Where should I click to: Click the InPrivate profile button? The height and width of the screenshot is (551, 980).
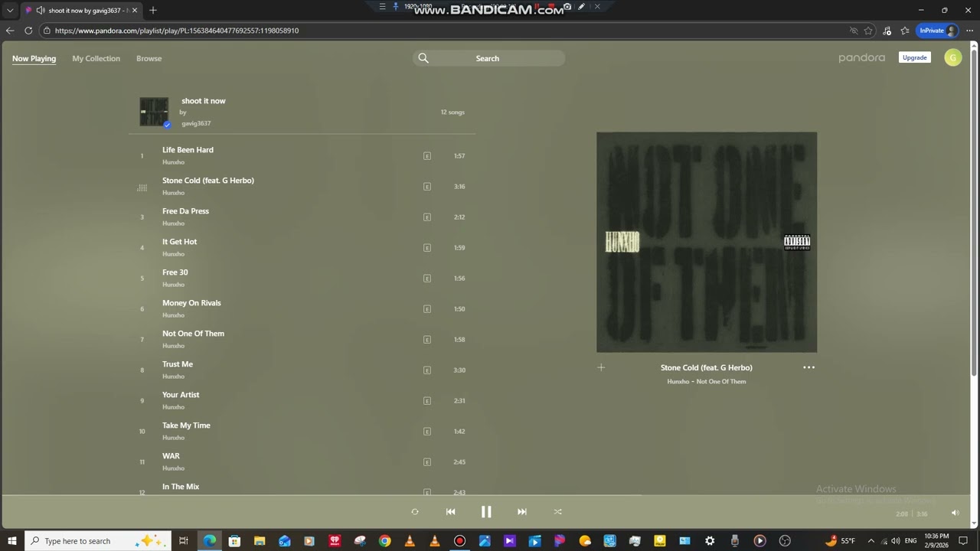coord(936,31)
